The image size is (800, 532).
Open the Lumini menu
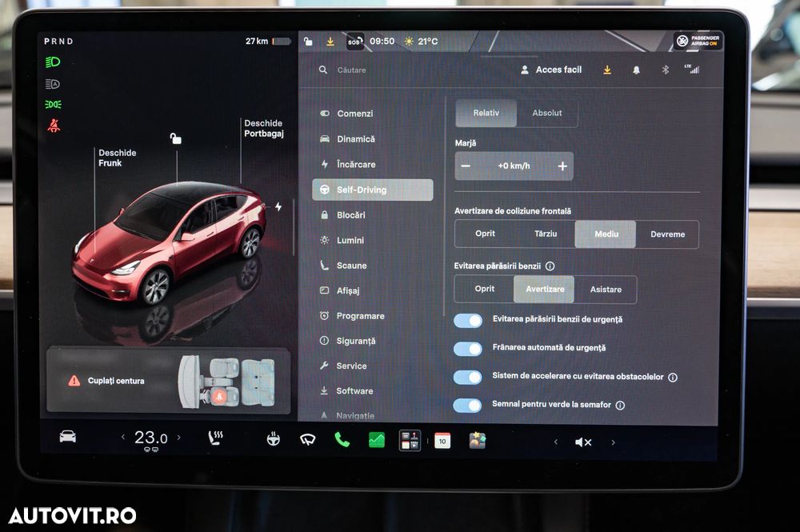[373, 240]
